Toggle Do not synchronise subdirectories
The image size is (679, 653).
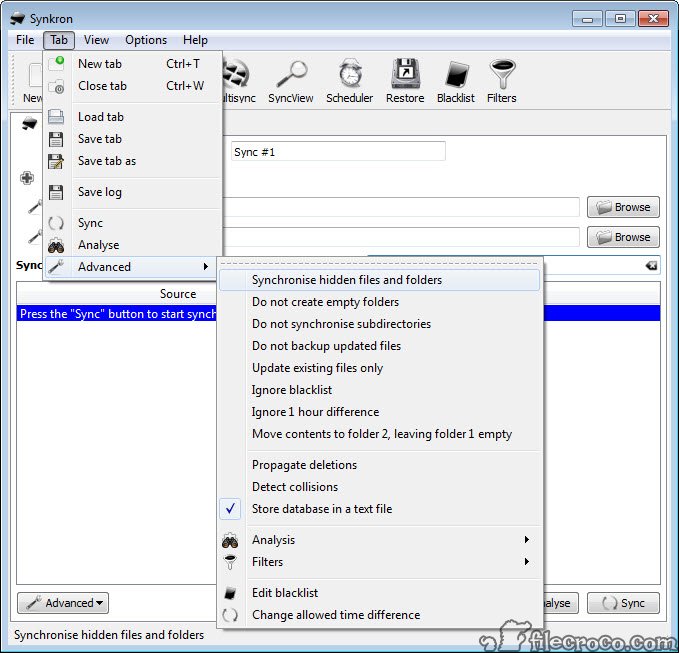tap(379, 324)
